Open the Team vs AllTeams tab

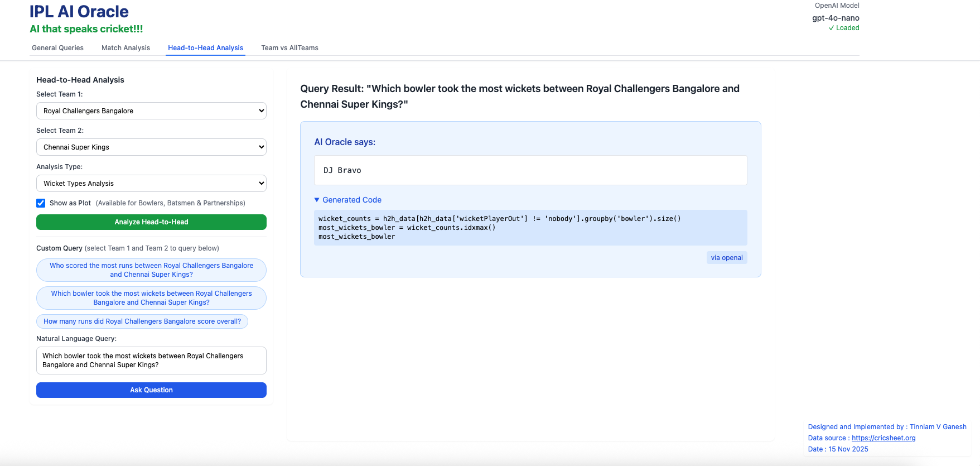tap(289, 48)
